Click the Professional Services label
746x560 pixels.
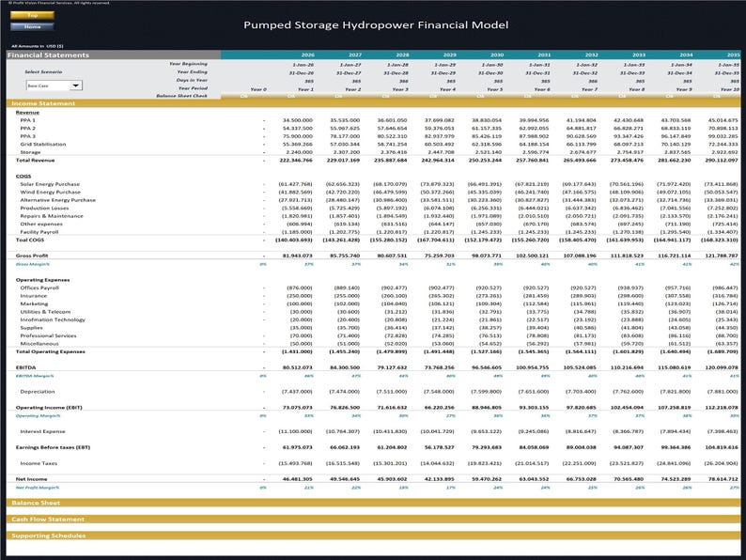point(48,335)
